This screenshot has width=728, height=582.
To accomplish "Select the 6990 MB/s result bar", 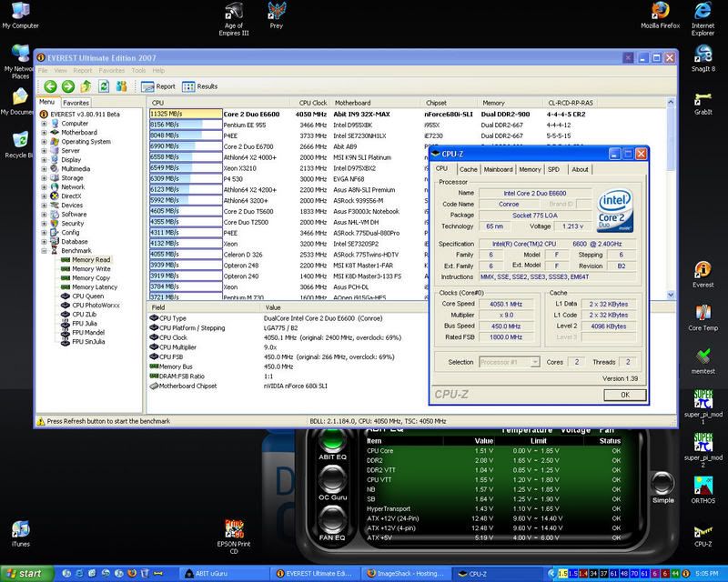I will click(x=186, y=146).
